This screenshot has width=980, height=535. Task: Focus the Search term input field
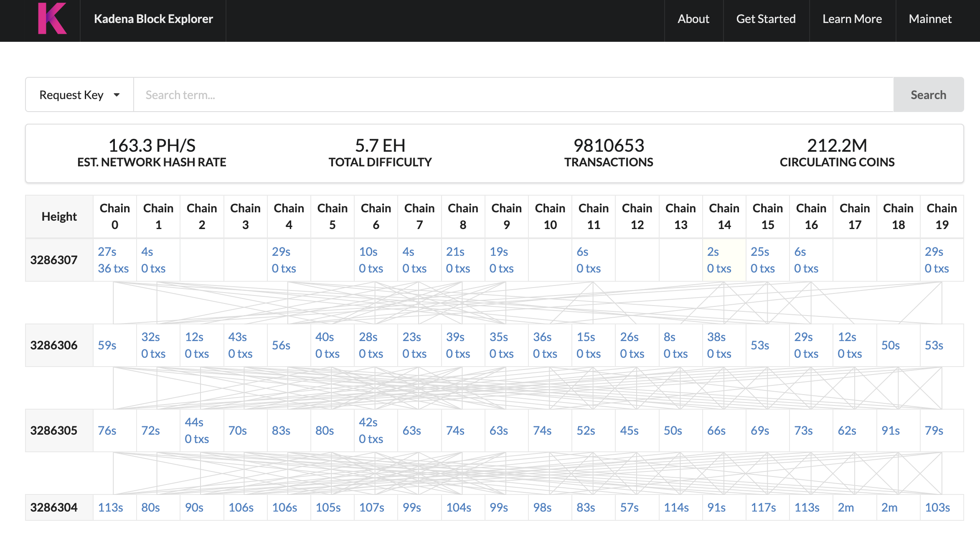coord(513,95)
